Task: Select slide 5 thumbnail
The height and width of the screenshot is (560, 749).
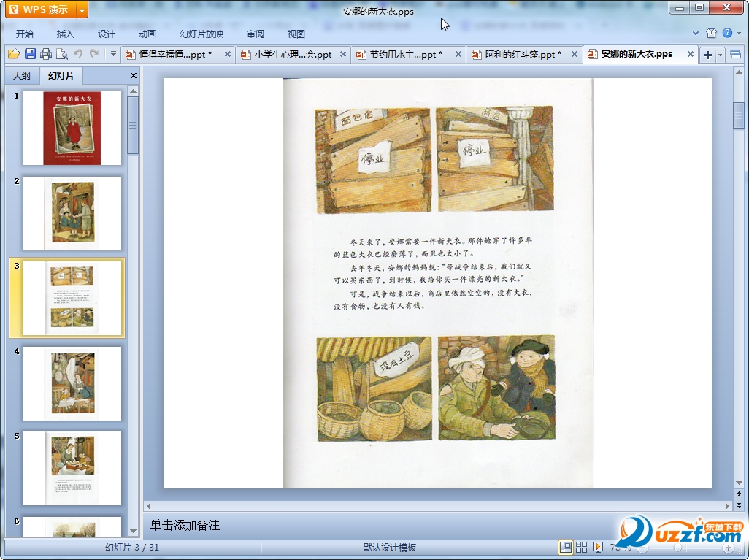Action: pos(72,468)
